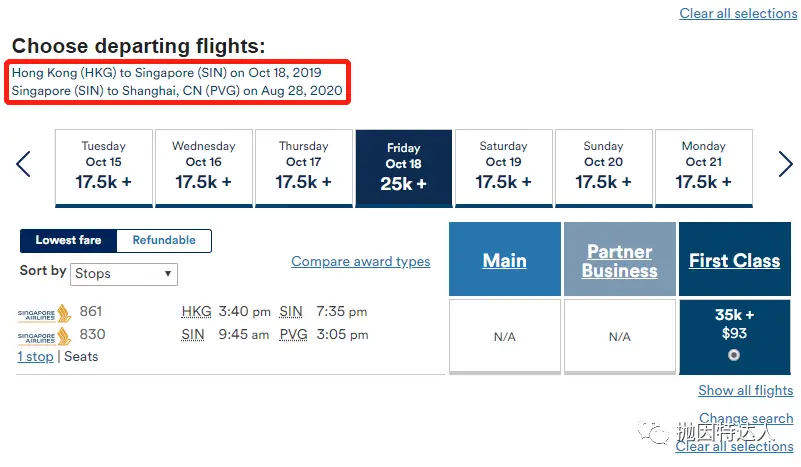
Task: Select the 35k + $93 First Class radio
Action: [734, 355]
